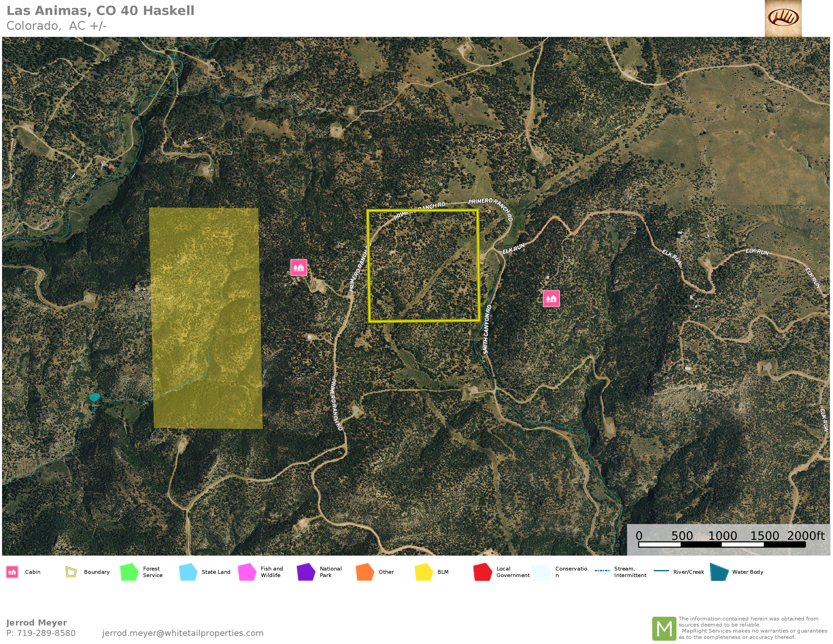Screen dimensions: 833x644
Task: Click the cabin marker east of Smith Canyon Rd
Action: click(x=551, y=298)
